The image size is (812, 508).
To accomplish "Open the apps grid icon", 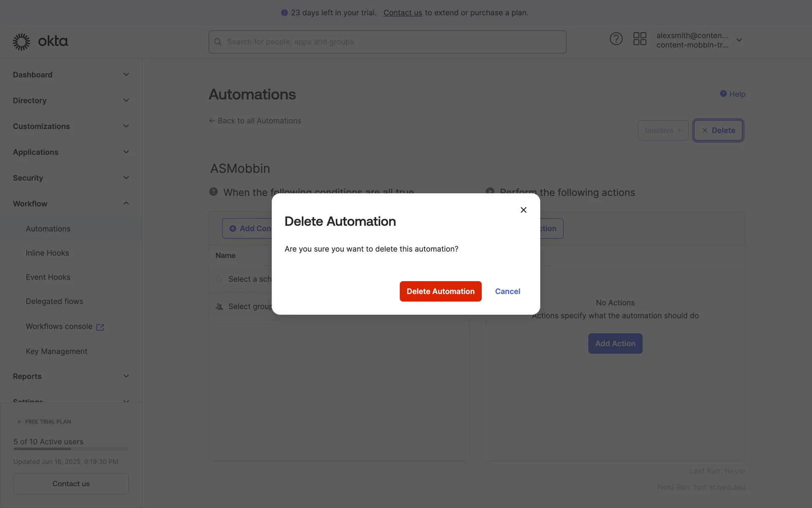I will click(x=639, y=39).
